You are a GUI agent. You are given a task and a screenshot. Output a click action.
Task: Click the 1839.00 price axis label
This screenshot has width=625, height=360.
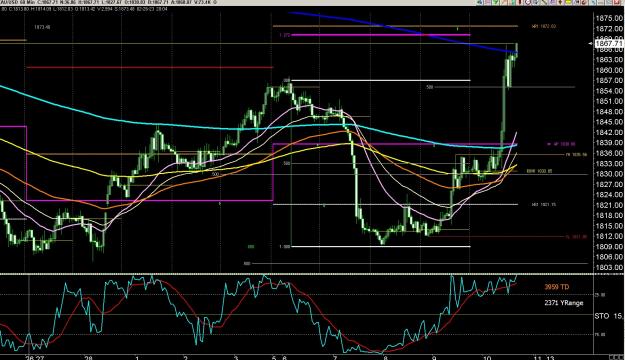609,143
